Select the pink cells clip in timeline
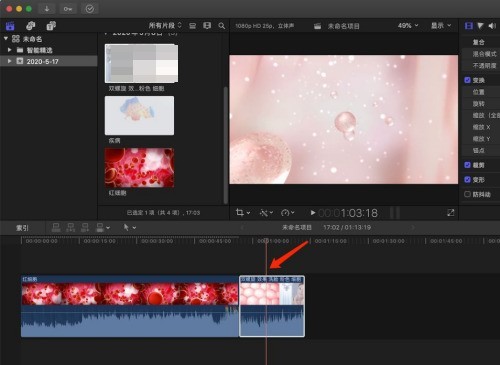Image resolution: width=500 pixels, height=365 pixels. pyautogui.click(x=272, y=306)
